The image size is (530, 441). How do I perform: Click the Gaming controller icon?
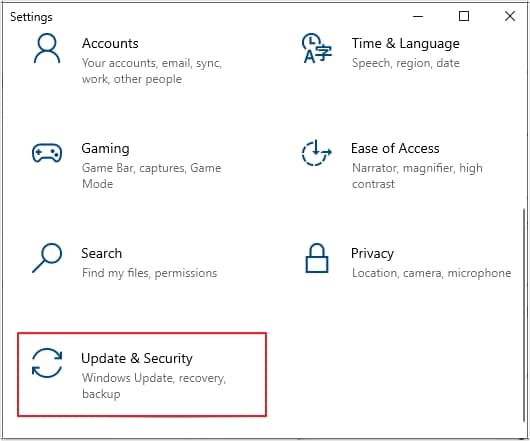(x=47, y=153)
